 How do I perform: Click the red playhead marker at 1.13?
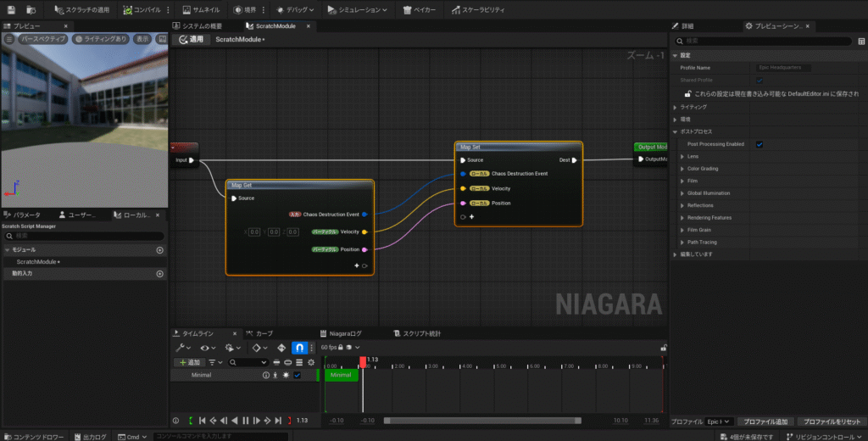[363, 362]
